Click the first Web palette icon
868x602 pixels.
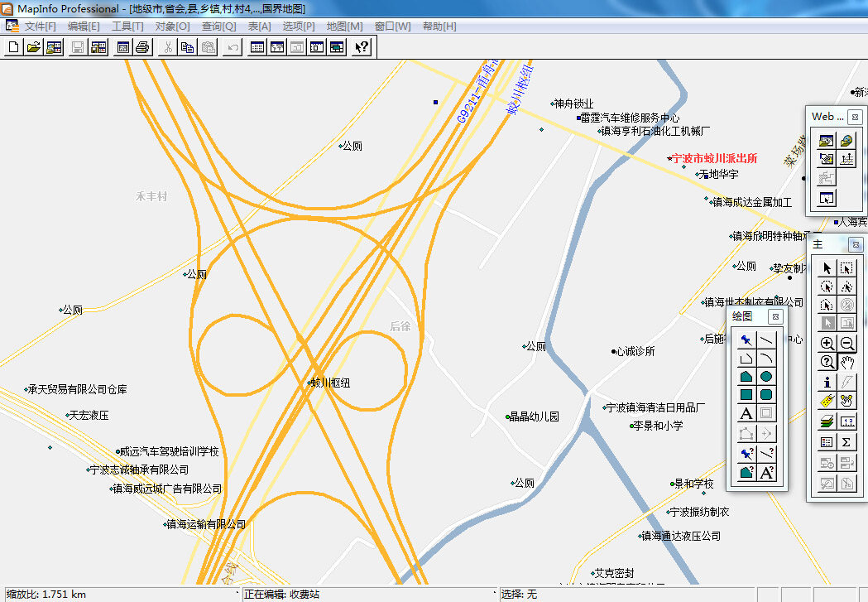click(827, 141)
